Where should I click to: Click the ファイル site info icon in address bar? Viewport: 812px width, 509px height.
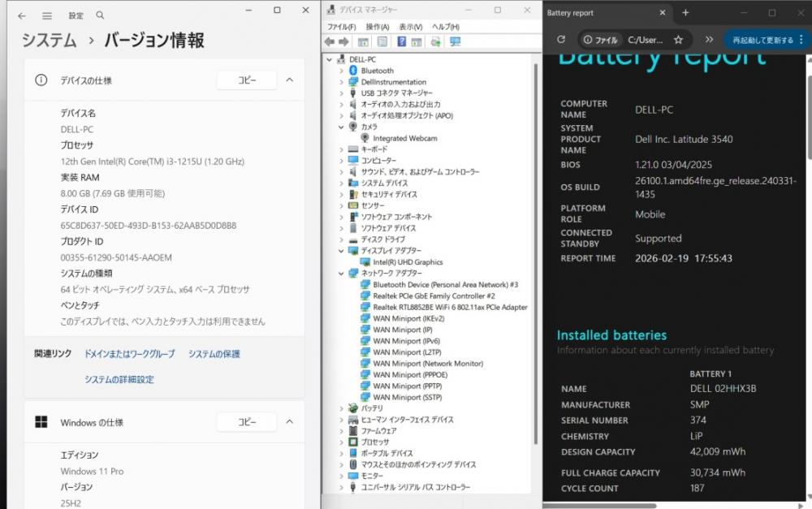pyautogui.click(x=600, y=40)
